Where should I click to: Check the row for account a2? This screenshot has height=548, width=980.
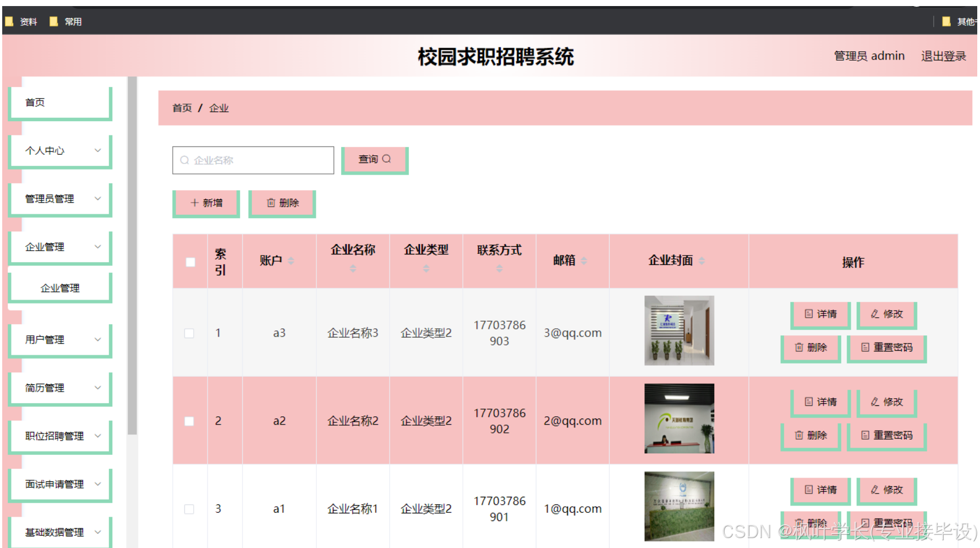[x=189, y=421]
